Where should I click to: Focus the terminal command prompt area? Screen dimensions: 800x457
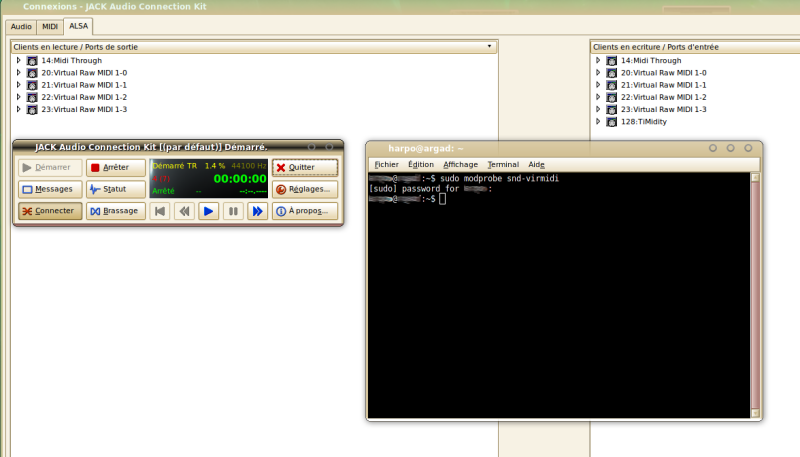(x=560, y=295)
